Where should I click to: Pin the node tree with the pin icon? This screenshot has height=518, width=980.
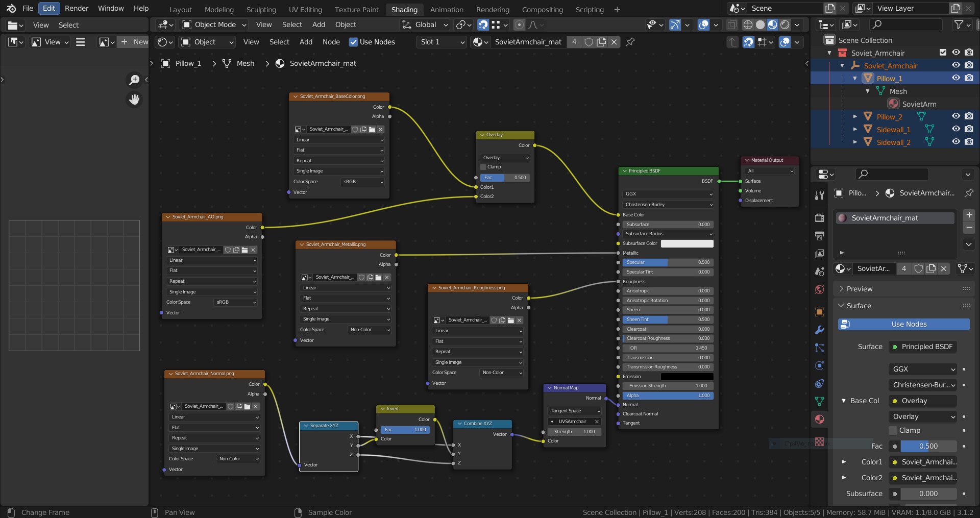click(x=630, y=42)
